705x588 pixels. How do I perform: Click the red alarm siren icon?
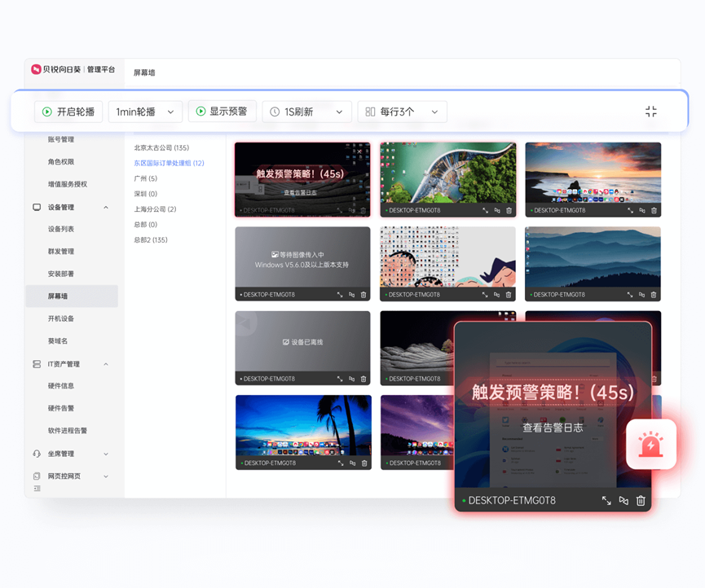click(650, 444)
